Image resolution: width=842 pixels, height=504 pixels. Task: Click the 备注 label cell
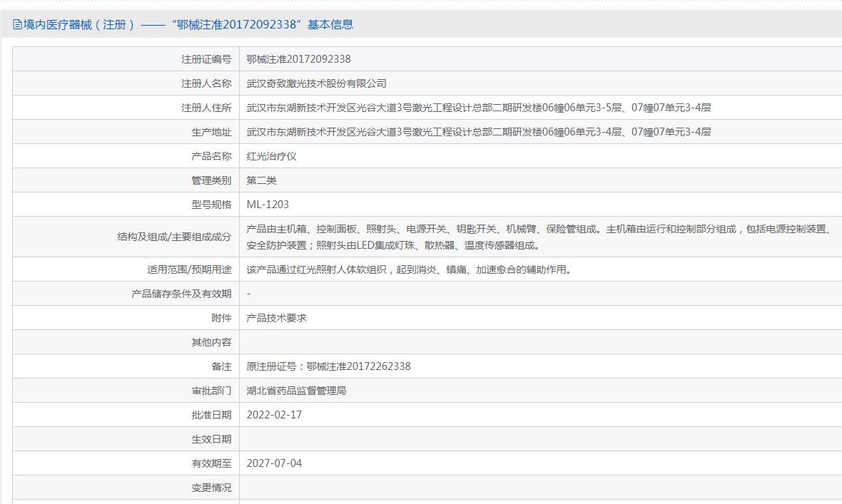pyautogui.click(x=126, y=366)
